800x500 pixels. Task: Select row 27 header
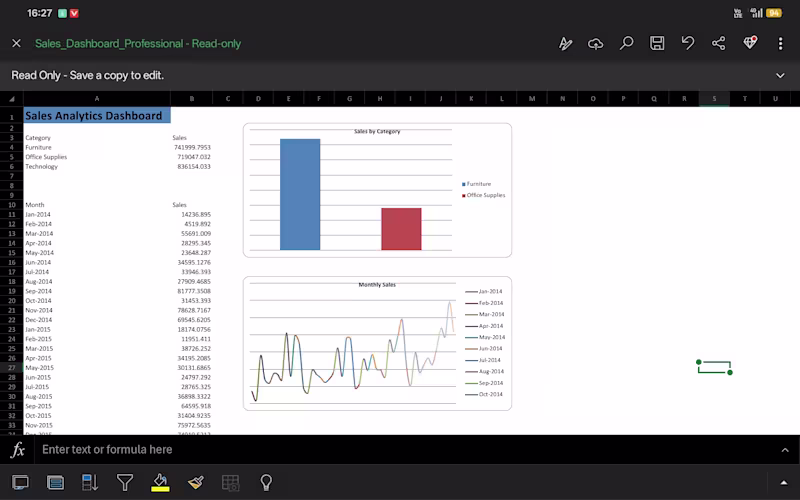[11, 368]
